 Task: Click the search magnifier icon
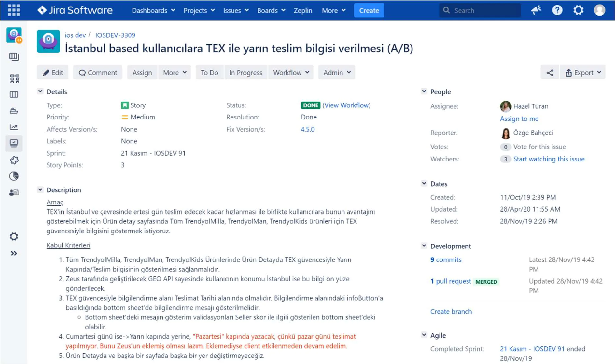coord(446,10)
